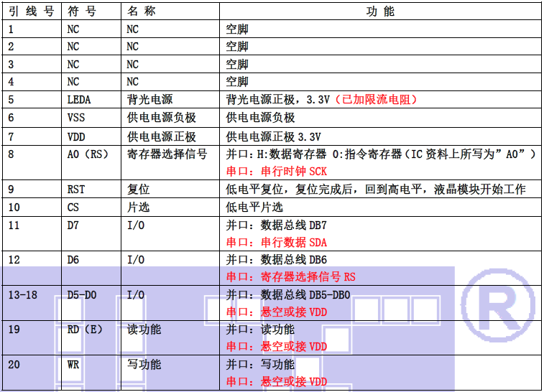
Task: Select the 引线号 column header
Action: click(30, 11)
